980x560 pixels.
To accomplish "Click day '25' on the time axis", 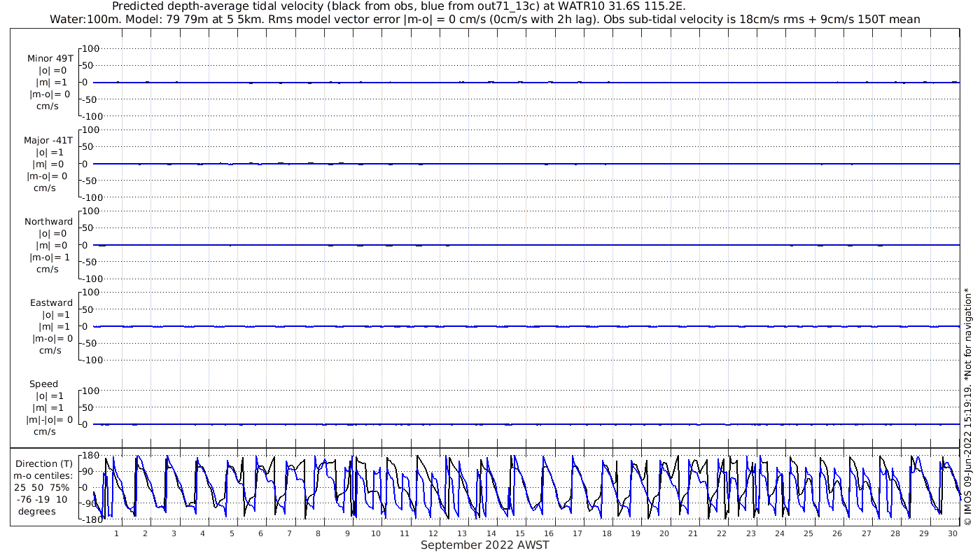I will (x=808, y=533).
